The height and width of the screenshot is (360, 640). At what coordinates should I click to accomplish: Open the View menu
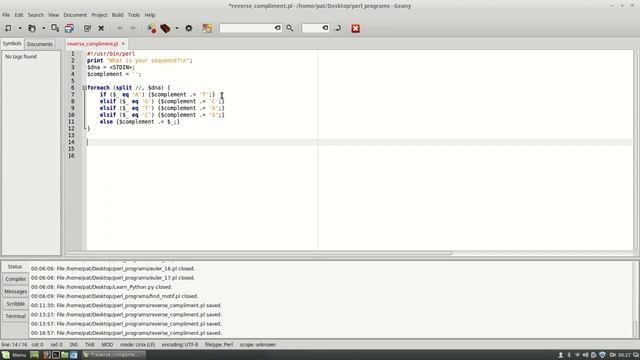(53, 15)
